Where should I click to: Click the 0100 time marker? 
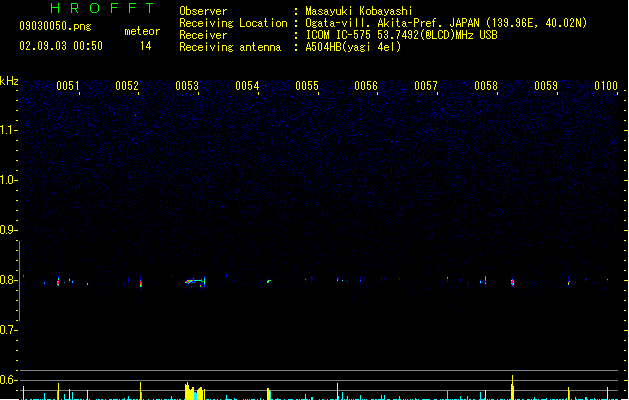point(606,86)
